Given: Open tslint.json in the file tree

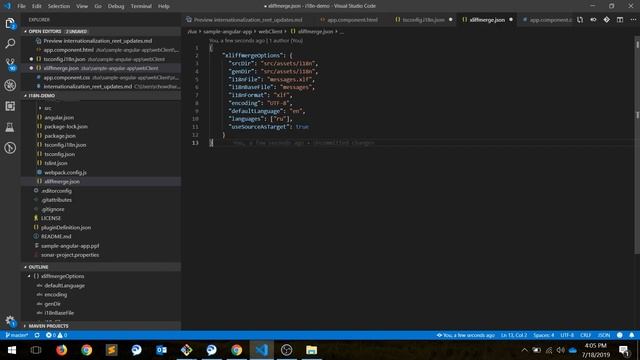Looking at the screenshot, I should pyautogui.click(x=56, y=163).
